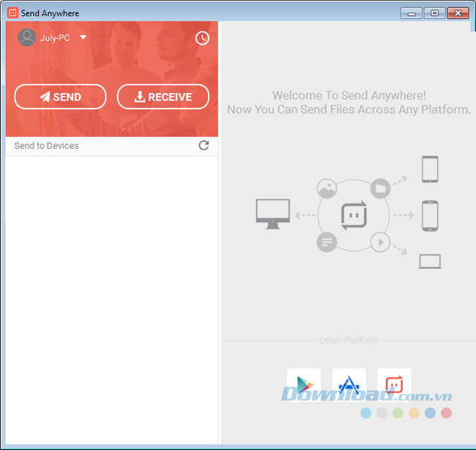The height and width of the screenshot is (450, 476).
Task: Click the photo icon in the diagram
Action: pos(327,188)
